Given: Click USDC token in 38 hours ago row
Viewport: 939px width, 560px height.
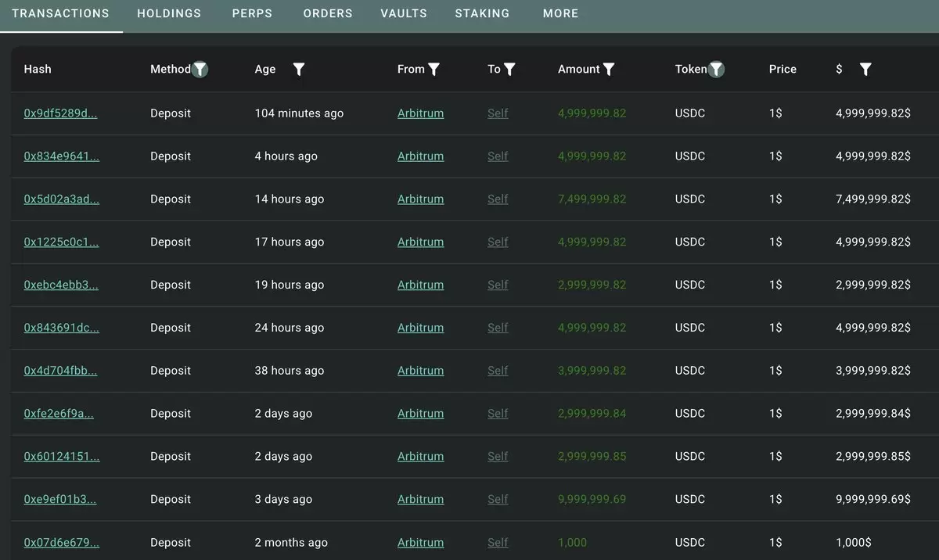Looking at the screenshot, I should [690, 372].
